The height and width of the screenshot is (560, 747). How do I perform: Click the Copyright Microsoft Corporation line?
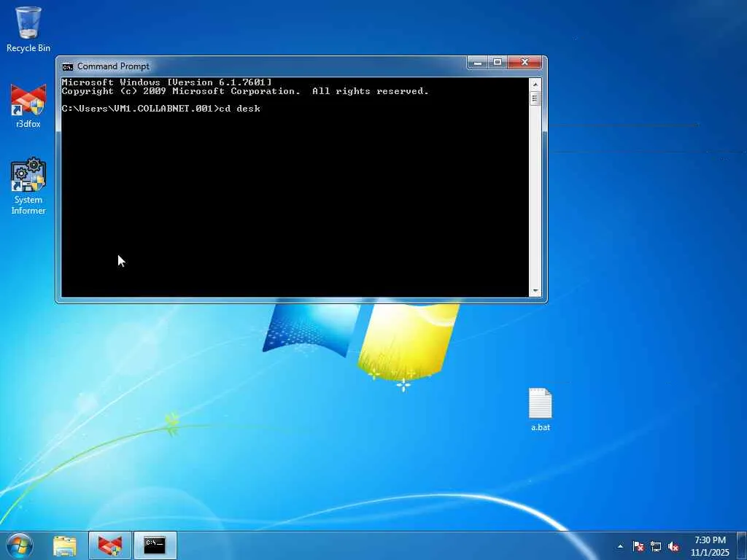point(245,91)
